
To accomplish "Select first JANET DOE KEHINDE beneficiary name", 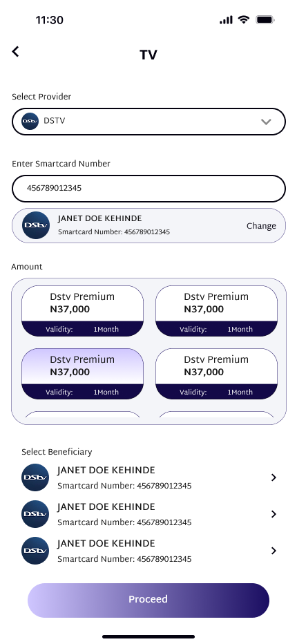I will click(106, 471).
